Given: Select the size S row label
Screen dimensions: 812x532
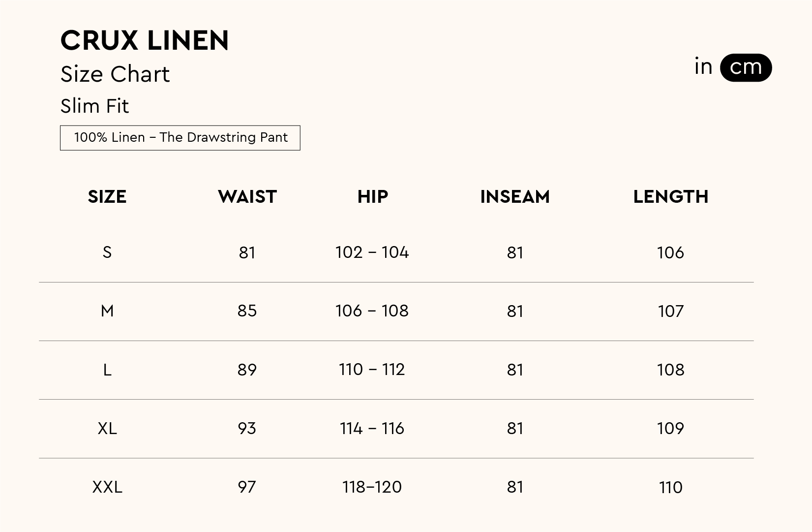Looking at the screenshot, I should [107, 252].
